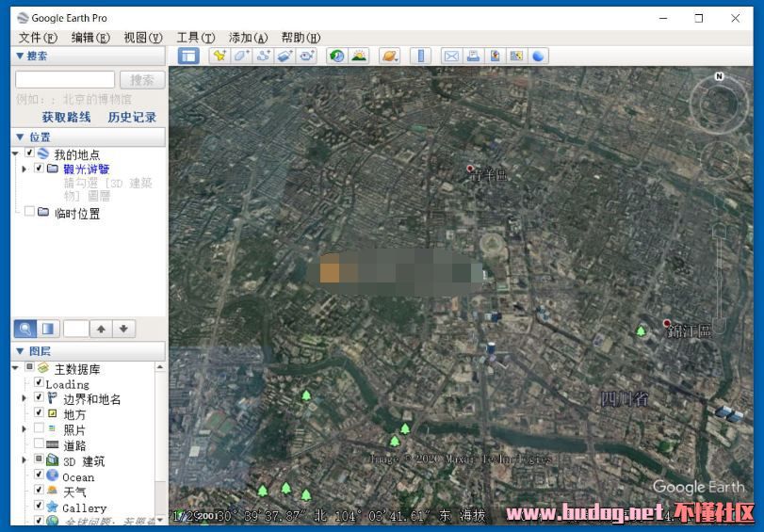
Task: Toggle the 3D 建筑 layer checkbox
Action: pos(39,459)
